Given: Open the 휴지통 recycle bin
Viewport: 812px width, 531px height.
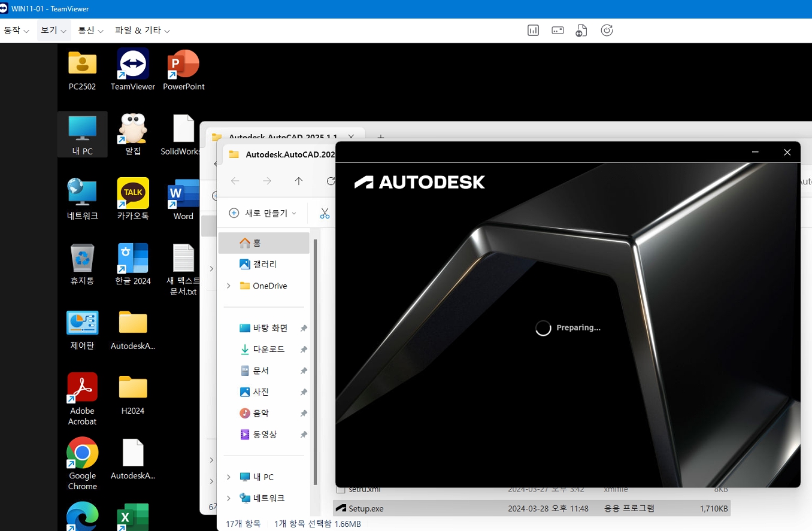Looking at the screenshot, I should tap(82, 263).
